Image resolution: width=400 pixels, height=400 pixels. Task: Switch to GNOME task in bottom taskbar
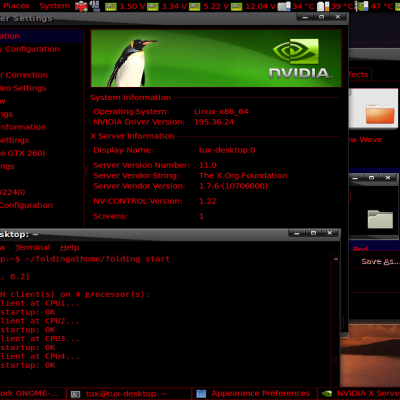click(x=32, y=394)
